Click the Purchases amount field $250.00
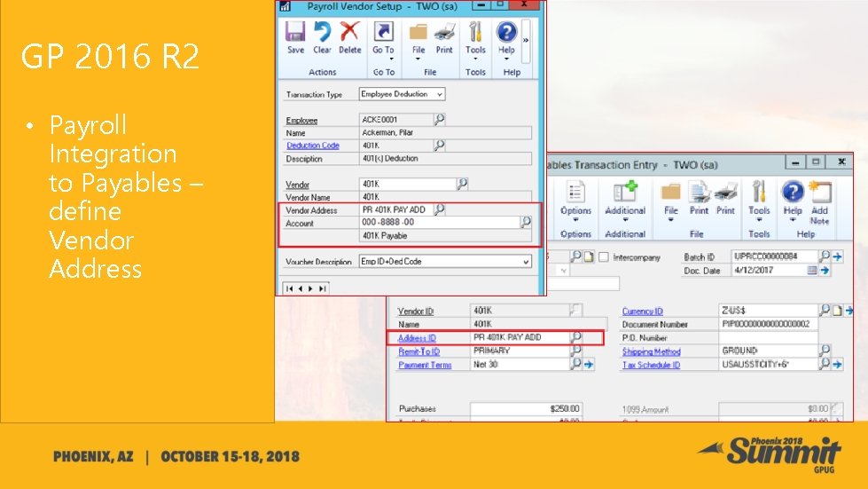This screenshot has width=868, height=489. tap(526, 409)
